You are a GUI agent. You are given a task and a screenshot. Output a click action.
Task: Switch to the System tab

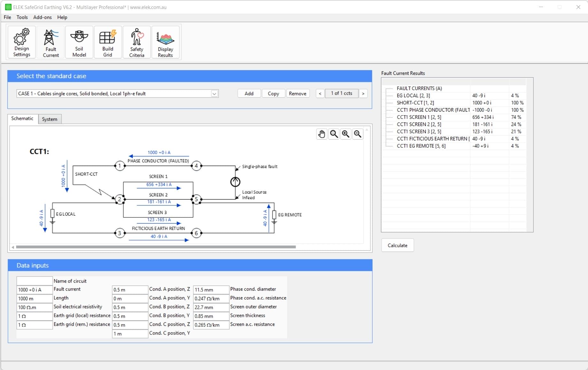pos(50,119)
